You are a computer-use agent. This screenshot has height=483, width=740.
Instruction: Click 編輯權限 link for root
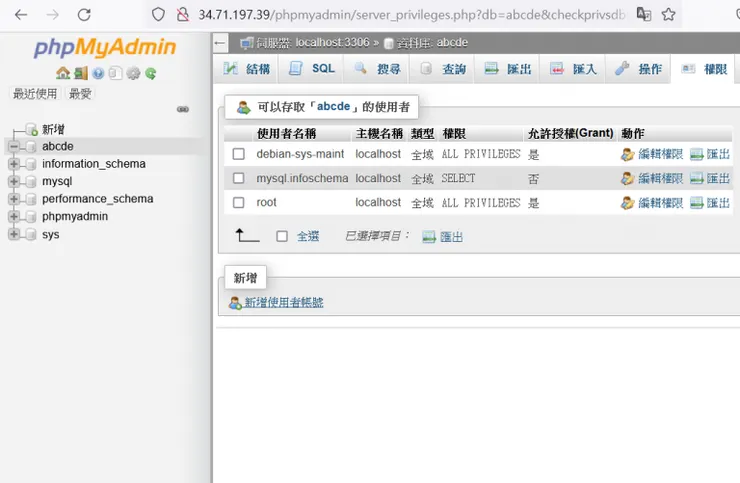pos(660,203)
